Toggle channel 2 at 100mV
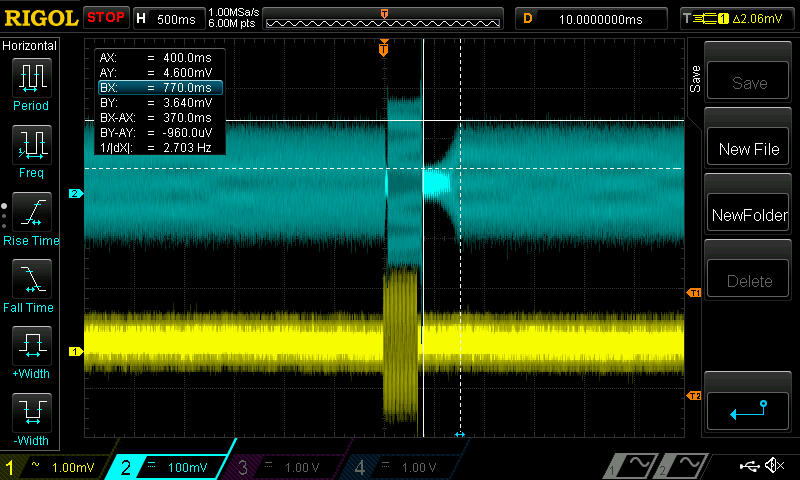 pos(171,467)
